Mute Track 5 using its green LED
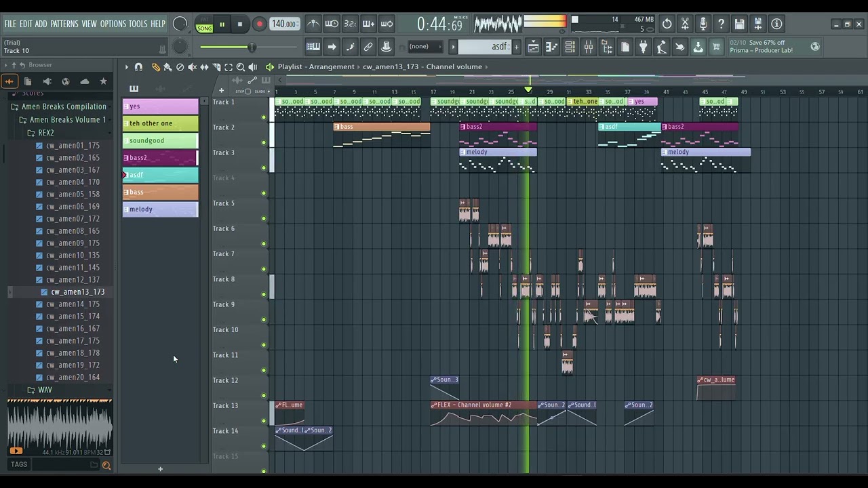The width and height of the screenshot is (868, 488). point(264,218)
